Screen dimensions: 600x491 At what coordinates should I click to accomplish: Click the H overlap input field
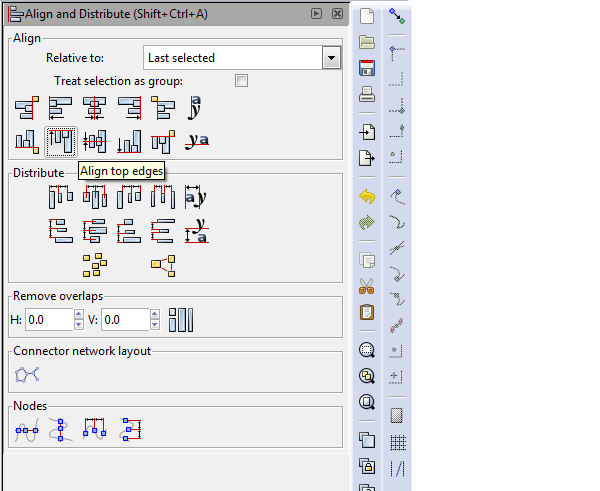pyautogui.click(x=48, y=320)
